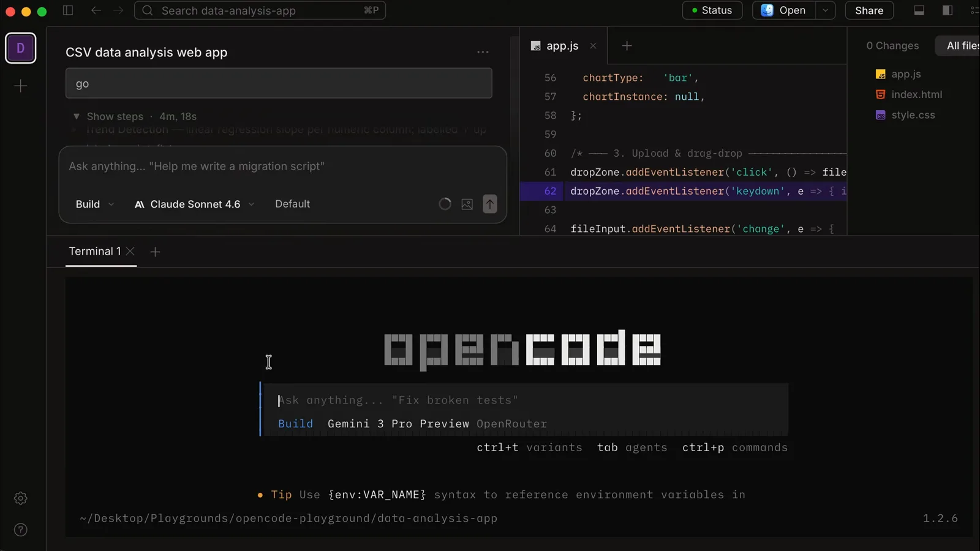The width and height of the screenshot is (980, 551).
Task: Attach an image with the picture icon
Action: [x=467, y=204]
